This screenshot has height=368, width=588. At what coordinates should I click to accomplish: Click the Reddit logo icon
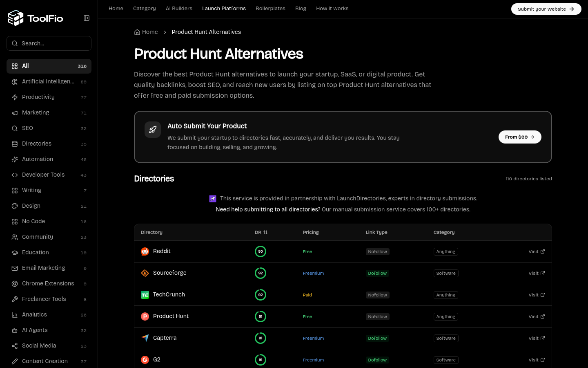[145, 251]
